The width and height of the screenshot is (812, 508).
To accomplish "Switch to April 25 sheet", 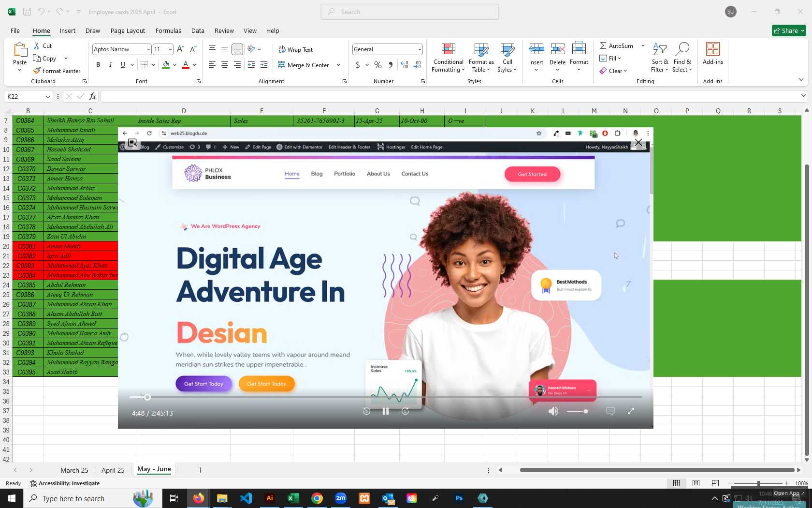I will pyautogui.click(x=113, y=470).
